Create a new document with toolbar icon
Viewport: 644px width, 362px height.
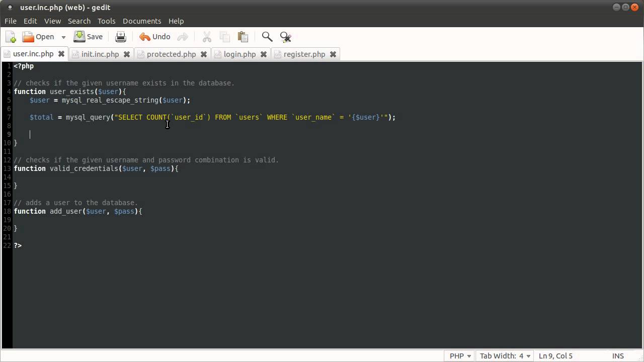coord(11,37)
